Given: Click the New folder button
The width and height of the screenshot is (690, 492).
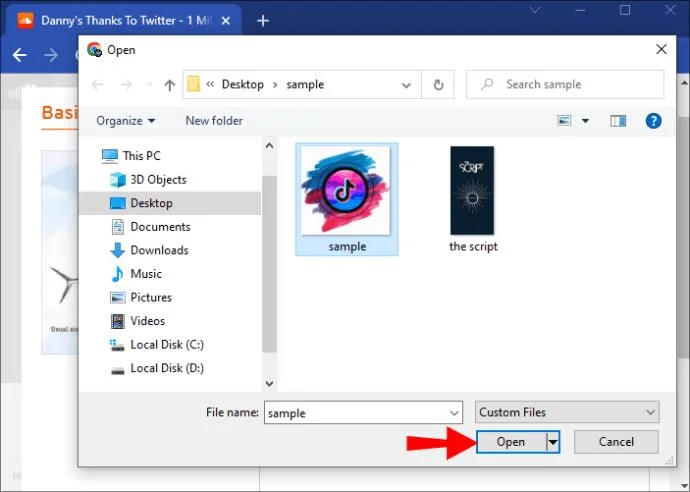Looking at the screenshot, I should [214, 121].
